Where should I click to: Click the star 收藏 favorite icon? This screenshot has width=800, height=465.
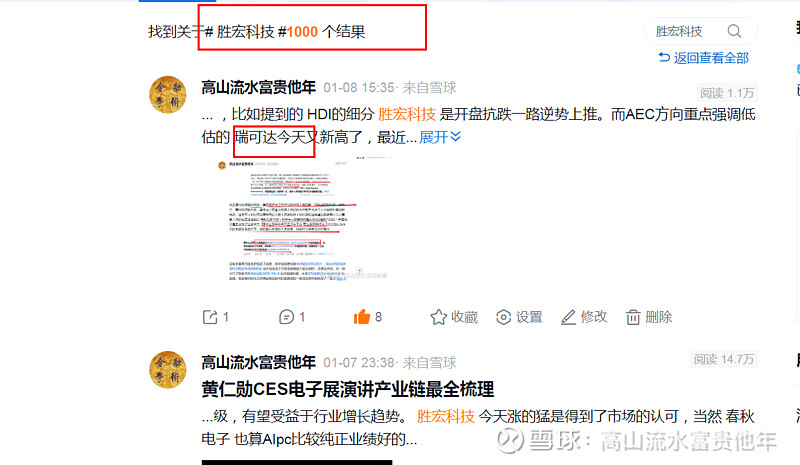[x=438, y=317]
